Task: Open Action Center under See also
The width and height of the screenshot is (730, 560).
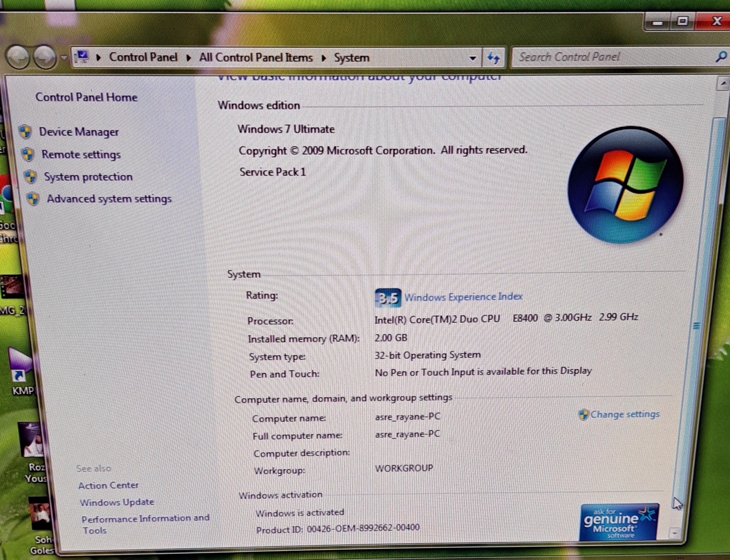Action: coord(108,485)
